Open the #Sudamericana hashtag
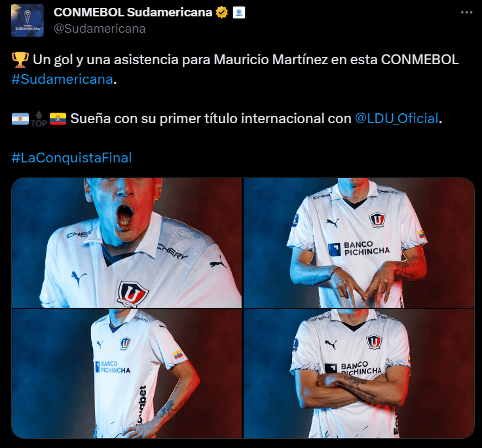This screenshot has width=482, height=448. point(62,79)
